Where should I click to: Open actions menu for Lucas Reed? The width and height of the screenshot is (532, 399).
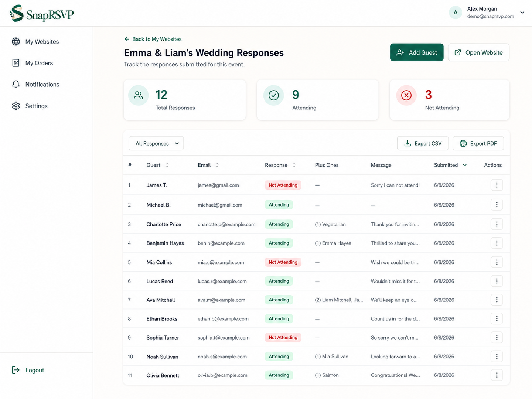coord(497,281)
